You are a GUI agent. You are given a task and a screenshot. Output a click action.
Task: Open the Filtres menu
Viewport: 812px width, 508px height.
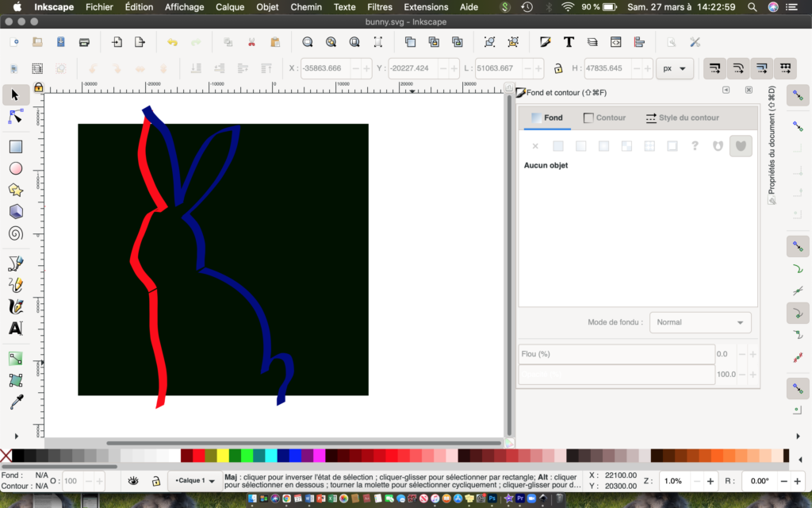point(380,7)
